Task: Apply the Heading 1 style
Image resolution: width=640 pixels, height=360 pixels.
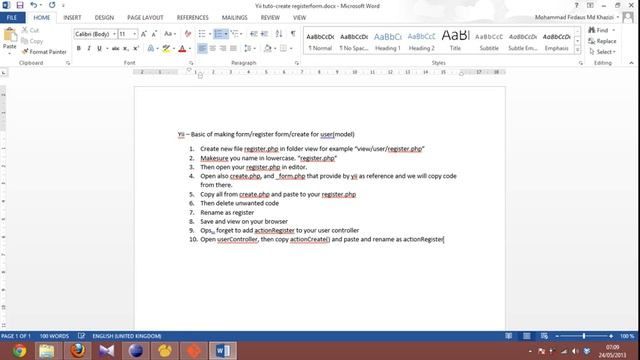Action: (388, 41)
